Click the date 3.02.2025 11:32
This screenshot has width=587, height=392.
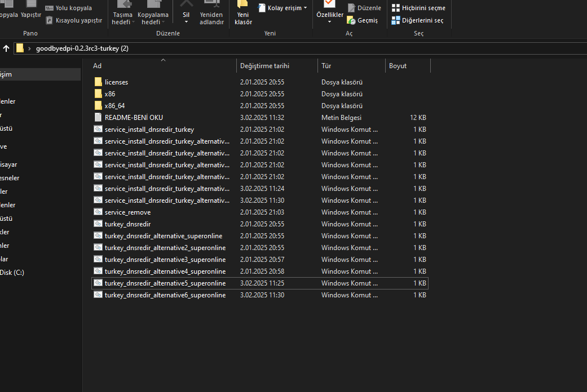262,118
